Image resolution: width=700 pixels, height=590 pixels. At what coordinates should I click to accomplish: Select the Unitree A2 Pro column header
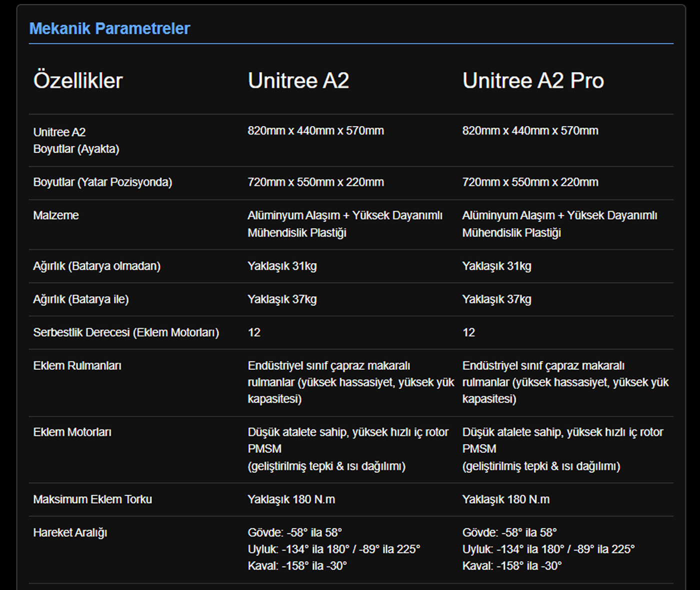(x=533, y=80)
